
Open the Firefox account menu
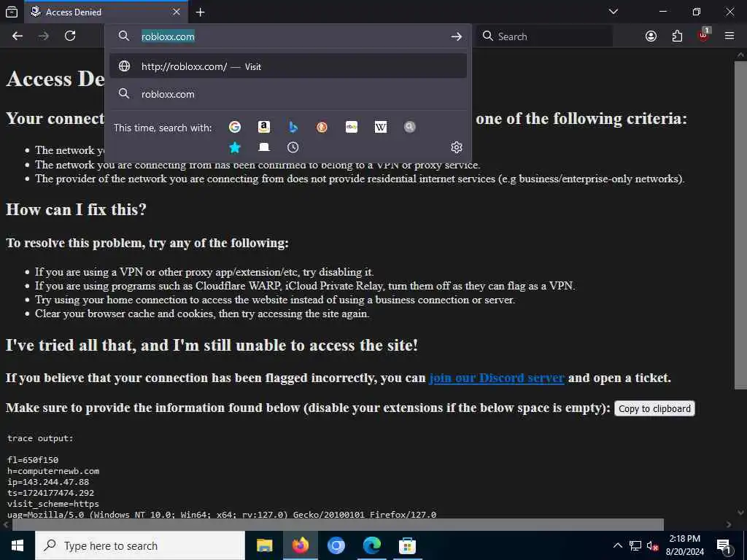click(651, 36)
